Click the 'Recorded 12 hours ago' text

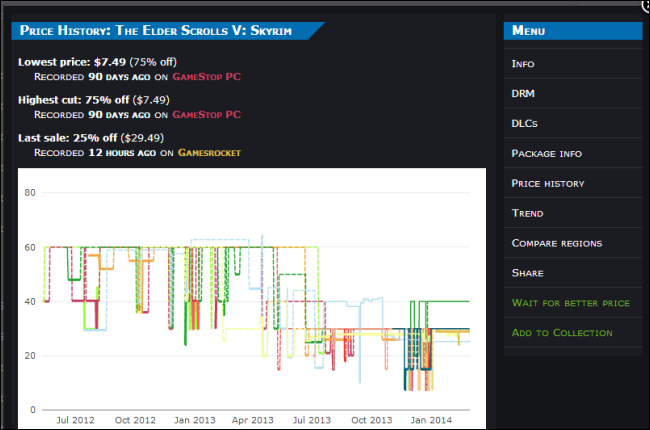coord(95,153)
